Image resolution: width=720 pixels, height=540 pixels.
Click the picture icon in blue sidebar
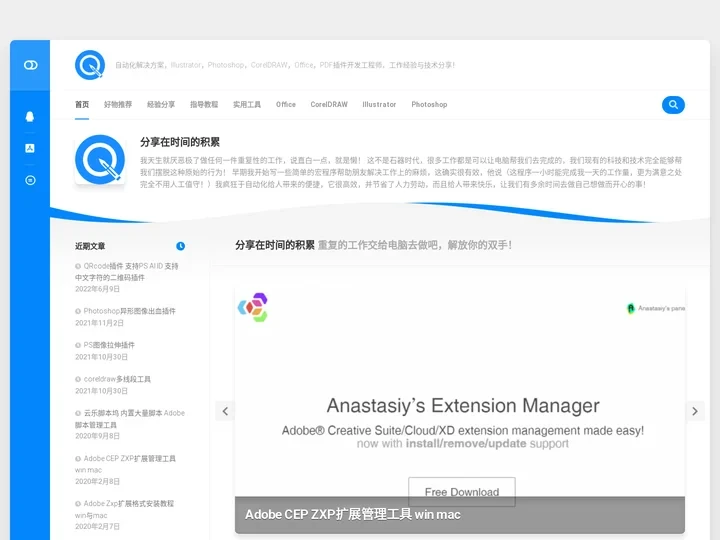(30, 148)
